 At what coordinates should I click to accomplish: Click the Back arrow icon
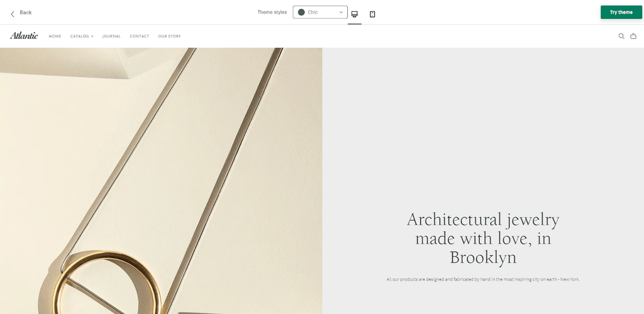point(13,14)
